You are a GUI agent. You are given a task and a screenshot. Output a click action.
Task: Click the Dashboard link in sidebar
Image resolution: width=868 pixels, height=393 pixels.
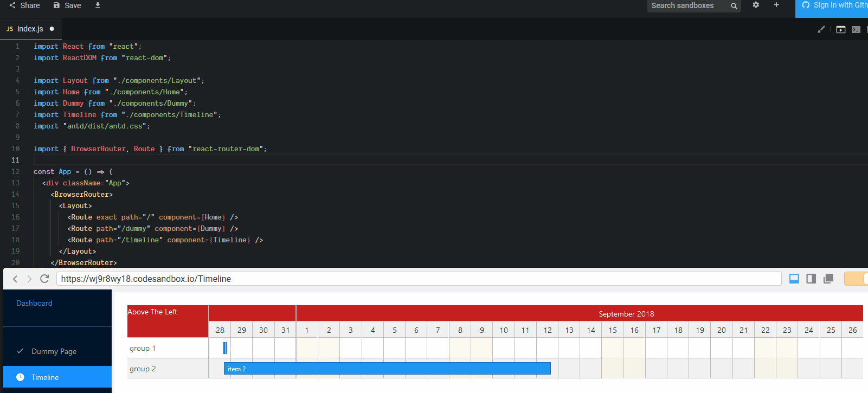(34, 303)
